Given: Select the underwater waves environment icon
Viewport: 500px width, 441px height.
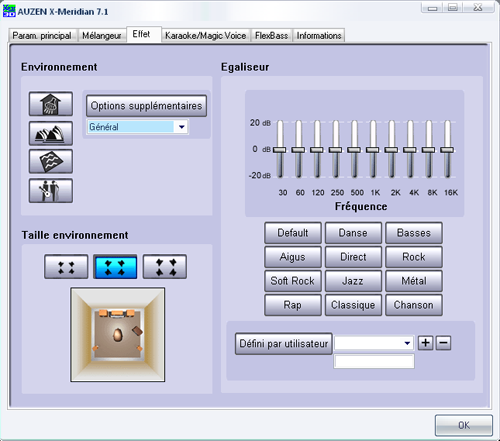Looking at the screenshot, I should (51, 162).
